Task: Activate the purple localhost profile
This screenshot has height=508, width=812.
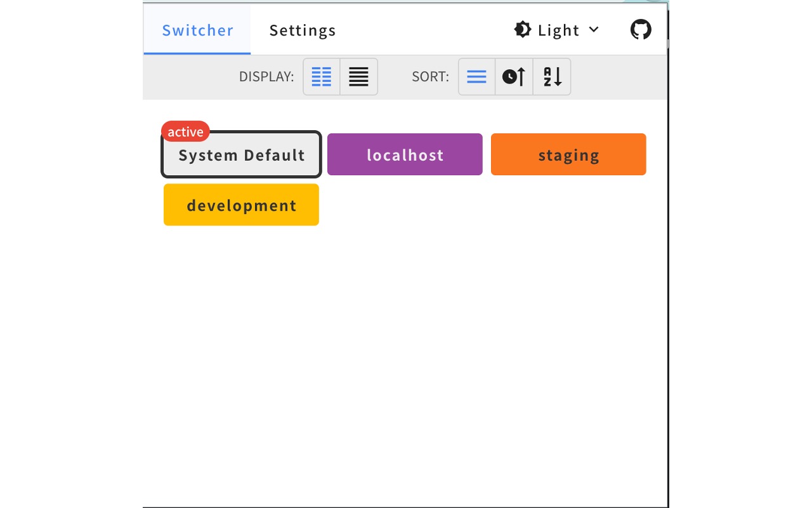Action: click(x=405, y=155)
